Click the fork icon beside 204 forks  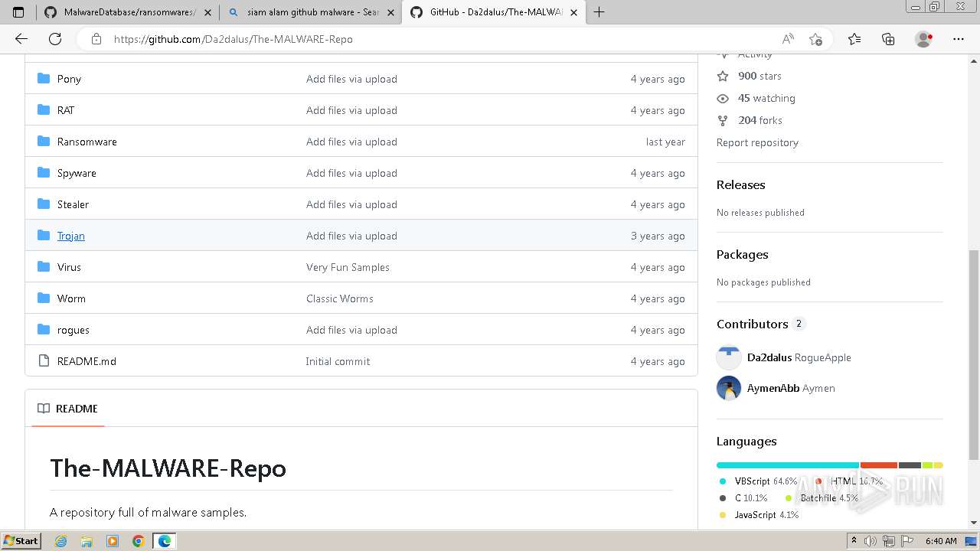click(x=723, y=120)
